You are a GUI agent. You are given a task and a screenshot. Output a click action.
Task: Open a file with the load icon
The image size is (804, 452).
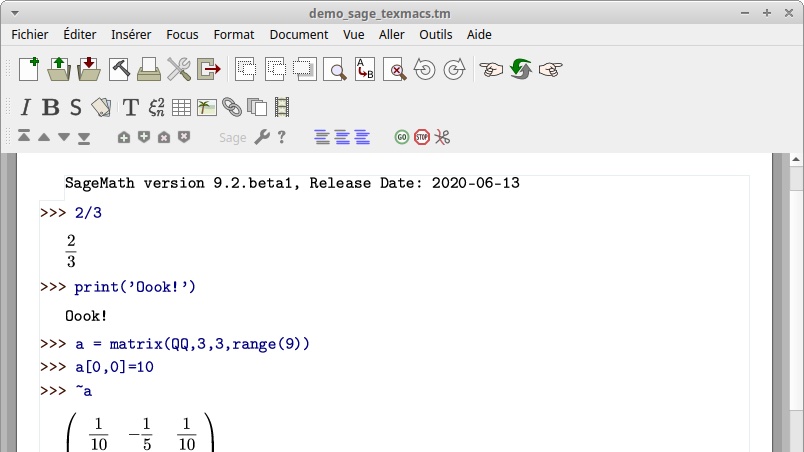coord(59,69)
